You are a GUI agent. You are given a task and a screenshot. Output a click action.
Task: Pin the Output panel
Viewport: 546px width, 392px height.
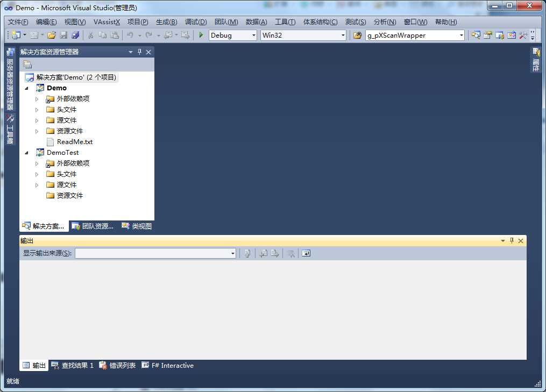point(512,240)
